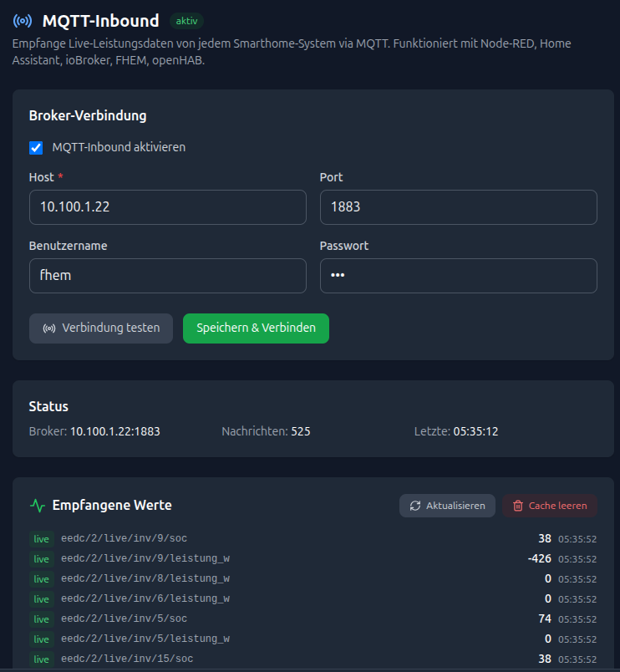This screenshot has height=672, width=620.
Task: Click the Passwort input field
Action: click(x=458, y=276)
